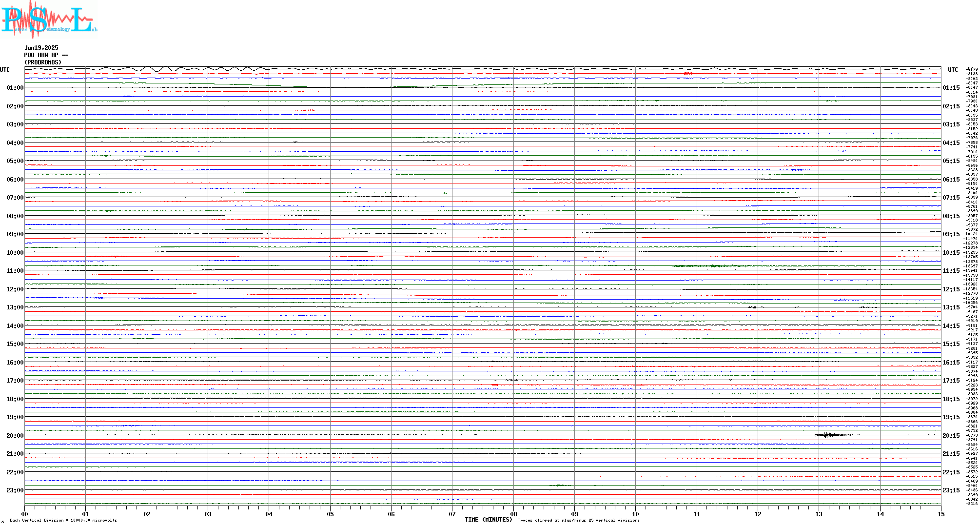Select the 17:00 hour label
The width and height of the screenshot is (980, 527).
(x=15, y=381)
